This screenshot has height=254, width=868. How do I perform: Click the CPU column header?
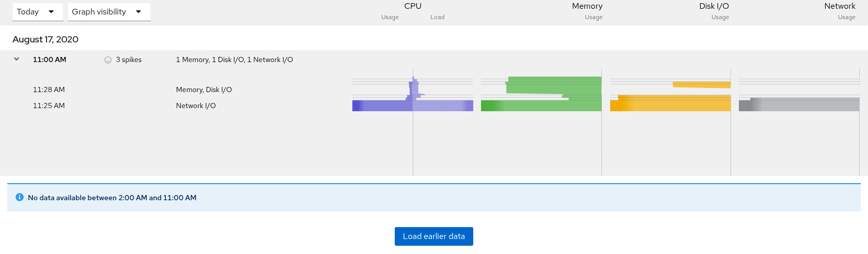413,6
